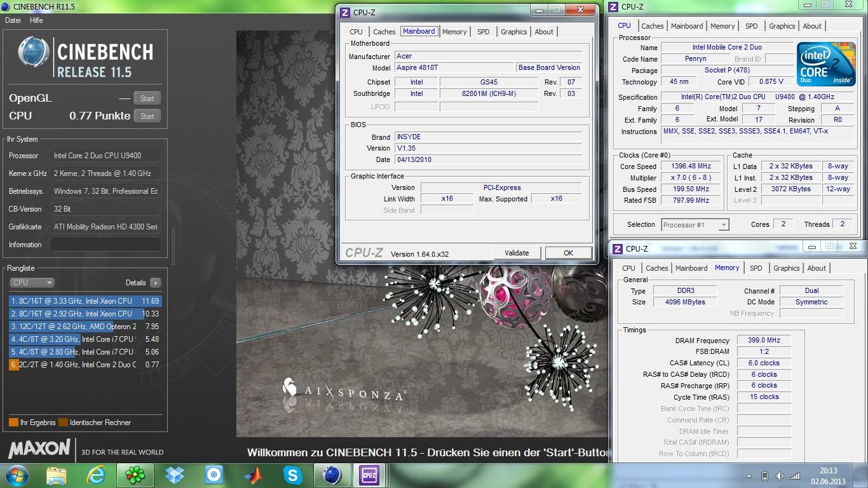Image resolution: width=868 pixels, height=488 pixels.
Task: Open the Datei menu in Cinebench
Action: 13,20
